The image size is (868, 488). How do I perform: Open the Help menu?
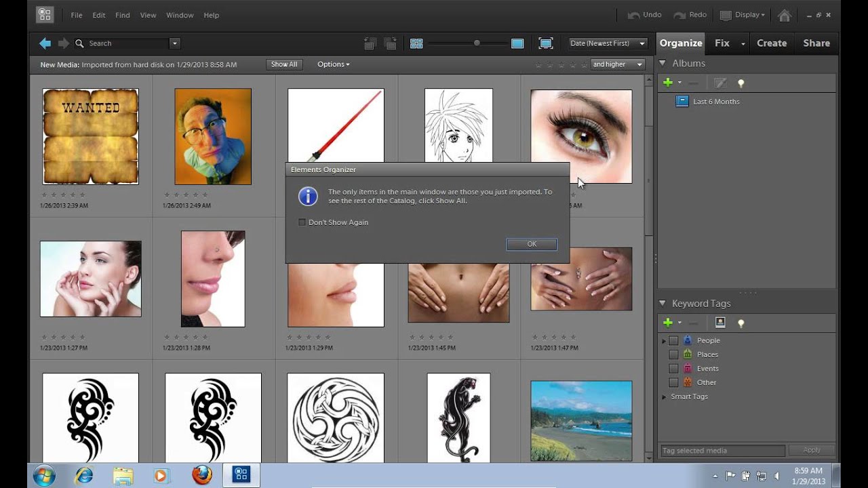point(212,15)
